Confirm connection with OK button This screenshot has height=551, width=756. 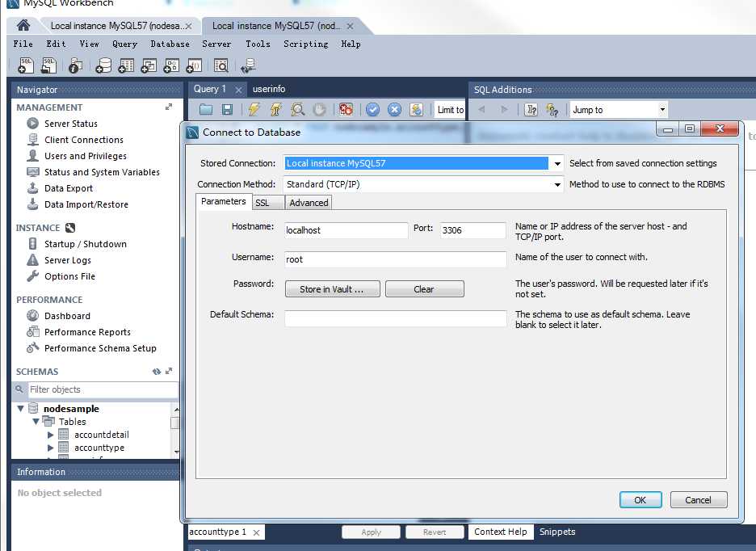point(640,500)
